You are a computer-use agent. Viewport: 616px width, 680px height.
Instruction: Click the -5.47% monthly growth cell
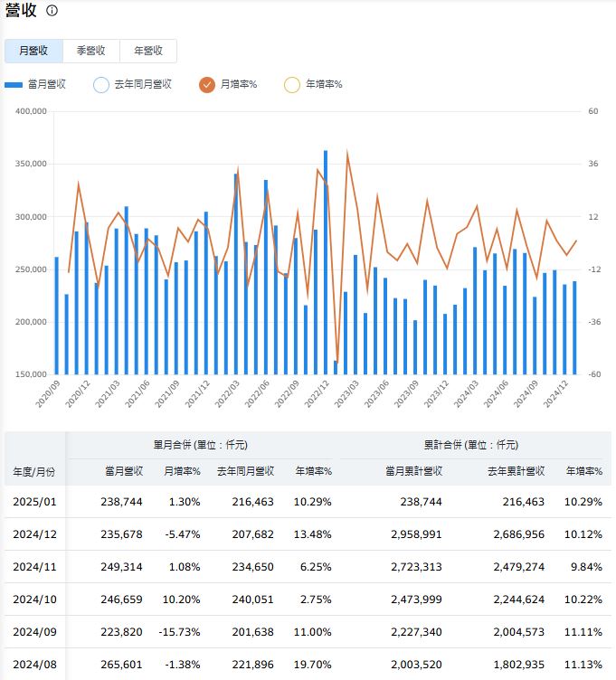183,534
